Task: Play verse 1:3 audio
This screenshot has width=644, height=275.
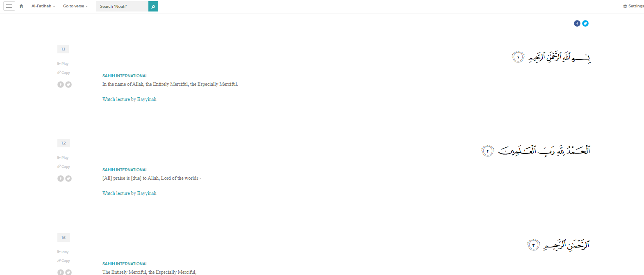Action: pos(63,252)
